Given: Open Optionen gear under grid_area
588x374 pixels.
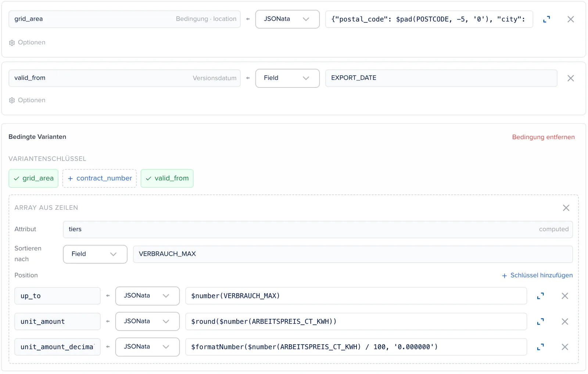Looking at the screenshot, I should [27, 43].
